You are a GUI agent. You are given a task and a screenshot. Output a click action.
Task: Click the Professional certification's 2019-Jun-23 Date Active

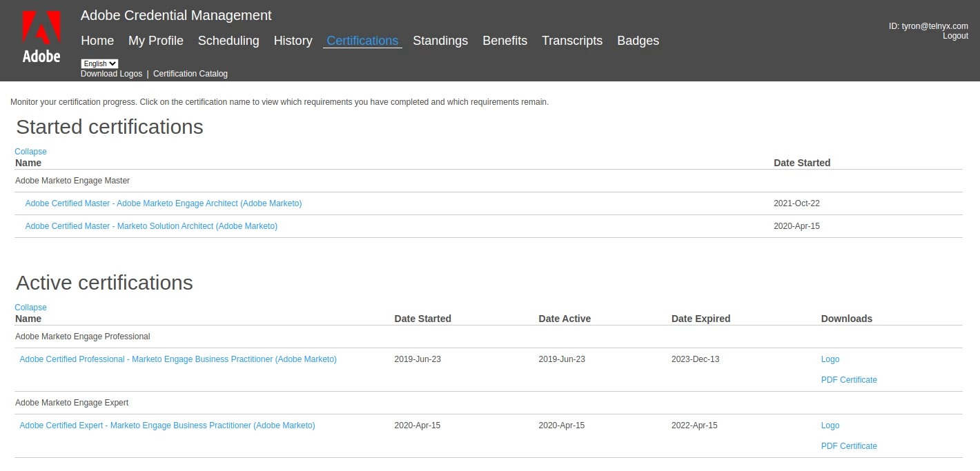pyautogui.click(x=562, y=359)
